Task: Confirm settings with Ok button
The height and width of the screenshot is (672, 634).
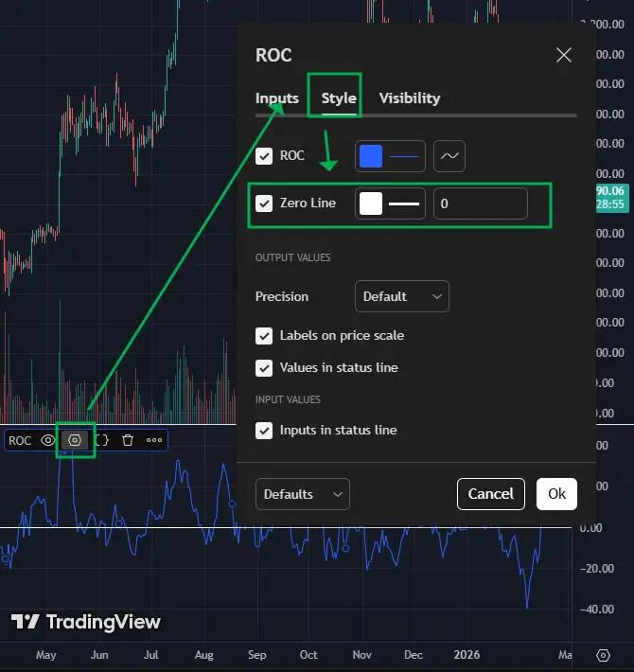Action: pos(556,494)
